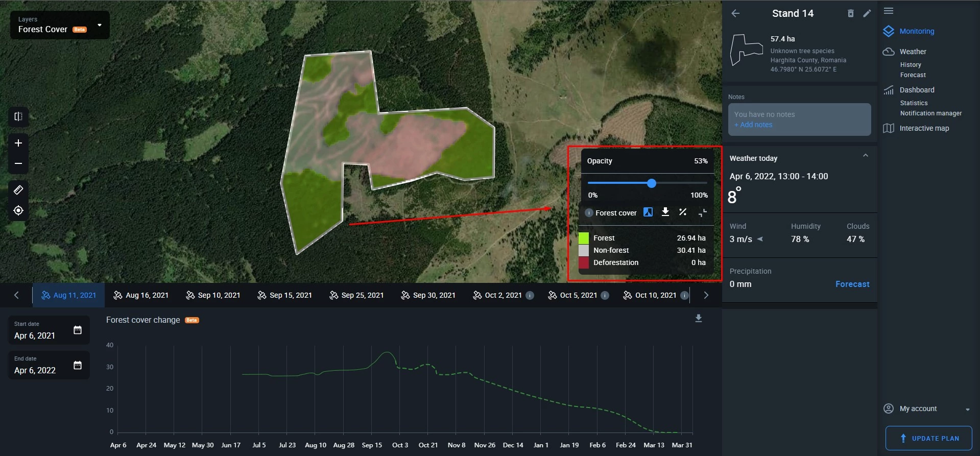Download the Forest cover change chart
The height and width of the screenshot is (456, 980).
pos(698,319)
